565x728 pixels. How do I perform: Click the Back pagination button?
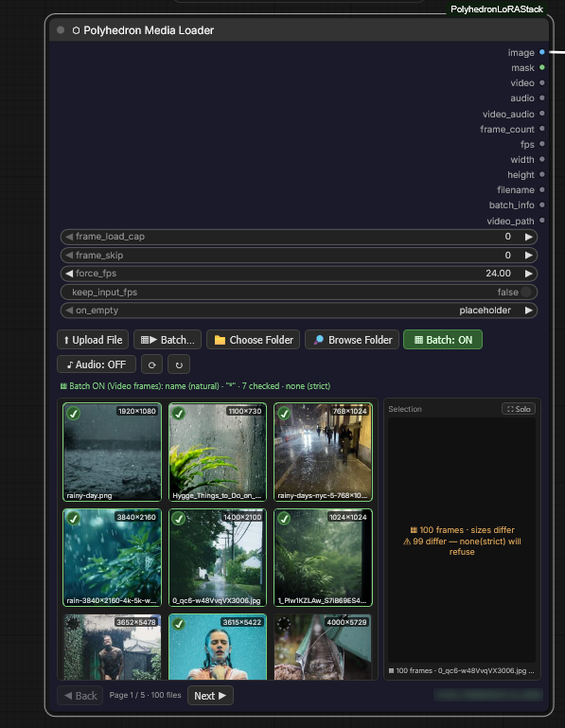(80, 696)
